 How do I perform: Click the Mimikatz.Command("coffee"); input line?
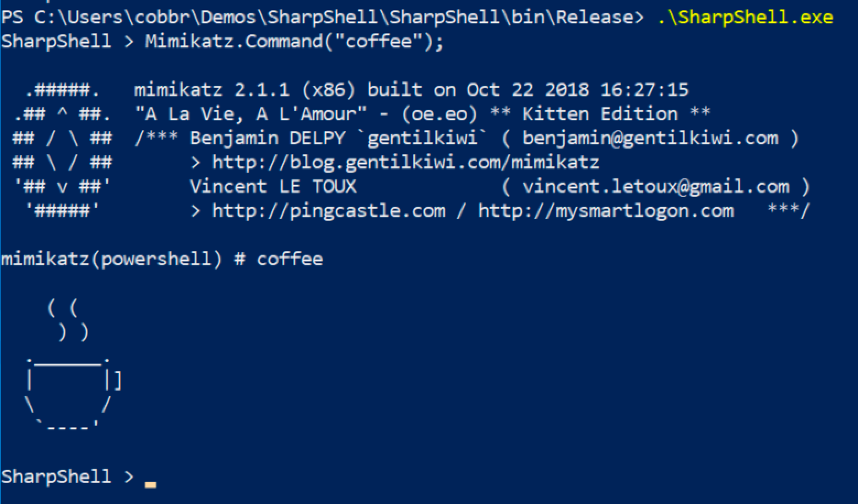point(294,41)
